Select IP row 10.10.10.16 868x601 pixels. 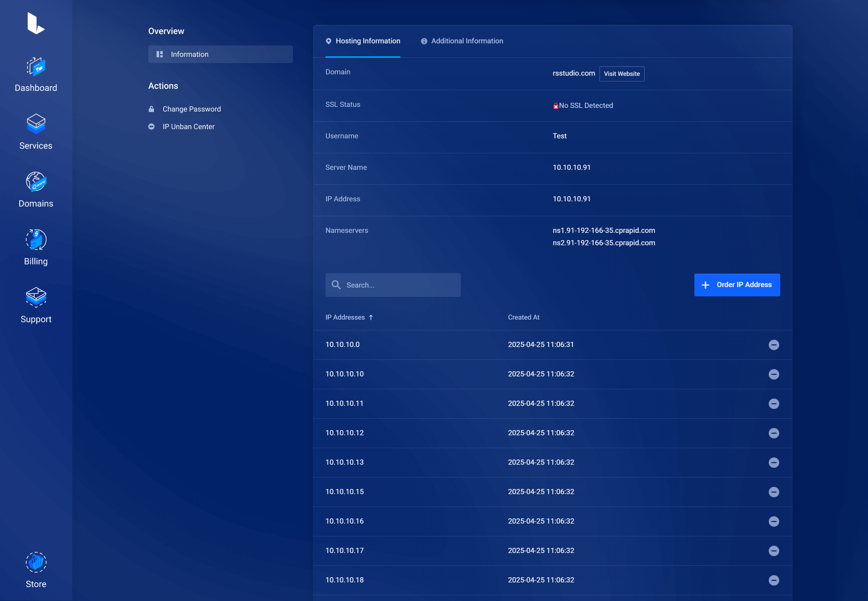552,521
